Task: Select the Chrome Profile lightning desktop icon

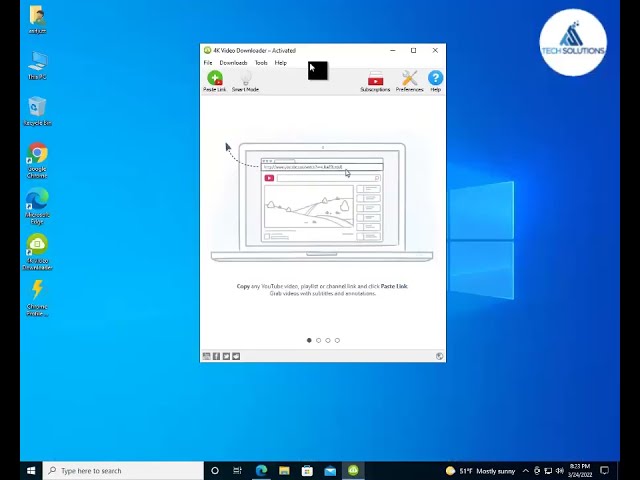Action: [x=37, y=298]
